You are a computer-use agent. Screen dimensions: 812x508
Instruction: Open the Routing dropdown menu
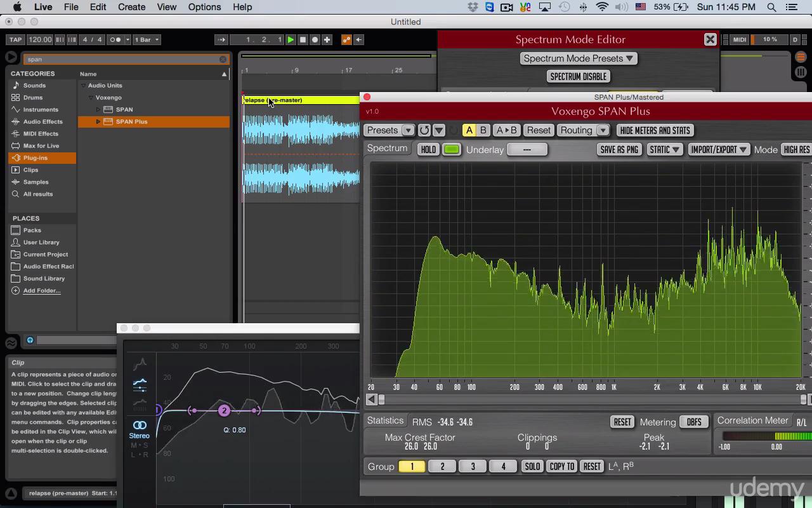click(583, 130)
